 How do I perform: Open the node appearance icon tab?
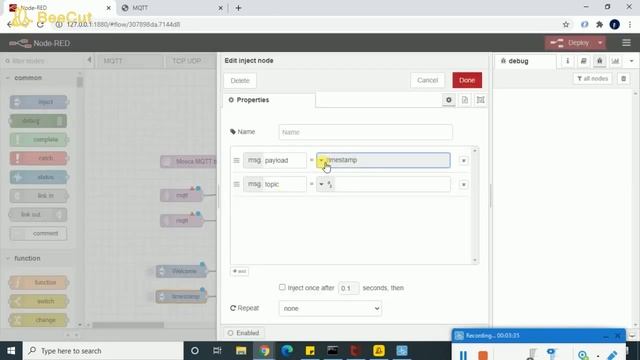point(480,100)
